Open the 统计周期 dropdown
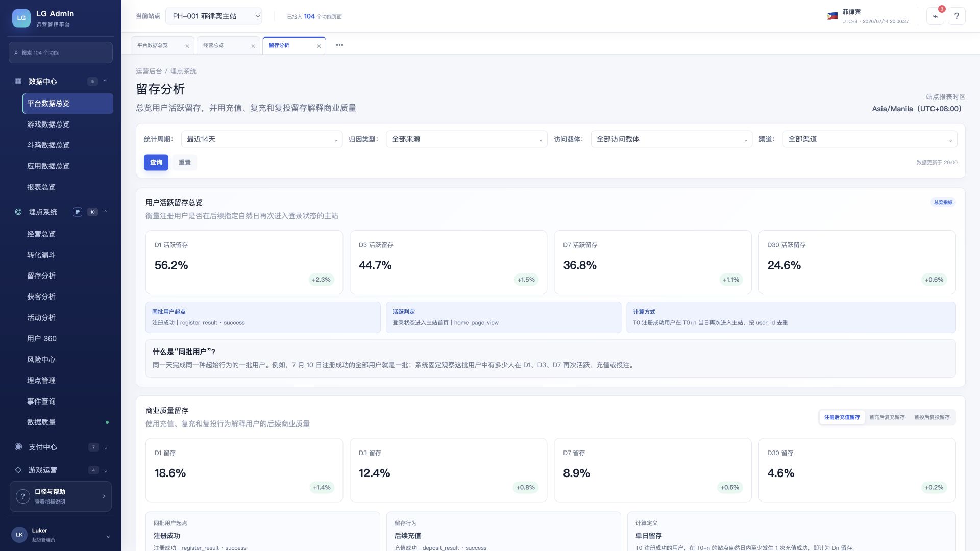The height and width of the screenshot is (551, 980). tap(262, 139)
